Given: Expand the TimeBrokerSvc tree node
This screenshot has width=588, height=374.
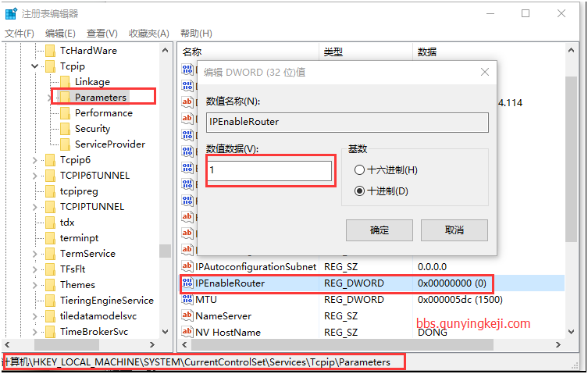Looking at the screenshot, I should pyautogui.click(x=35, y=332).
